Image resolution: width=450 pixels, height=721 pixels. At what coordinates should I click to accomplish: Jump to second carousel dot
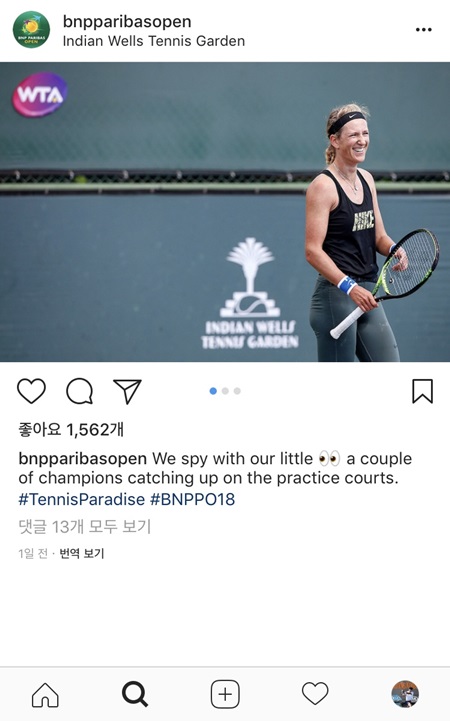click(x=225, y=391)
